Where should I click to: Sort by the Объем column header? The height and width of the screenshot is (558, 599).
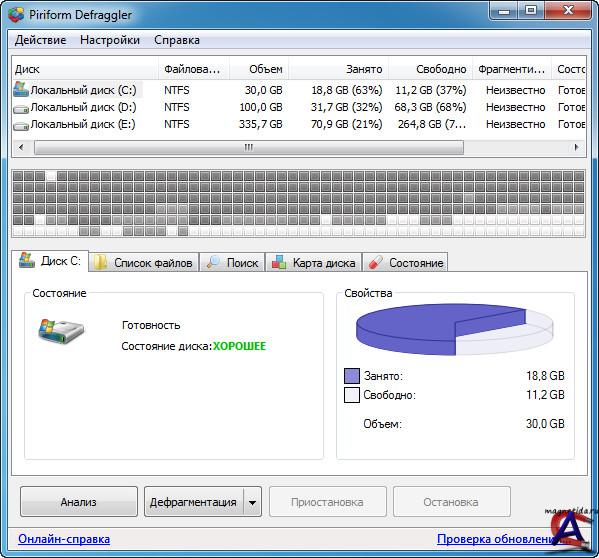coord(259,69)
